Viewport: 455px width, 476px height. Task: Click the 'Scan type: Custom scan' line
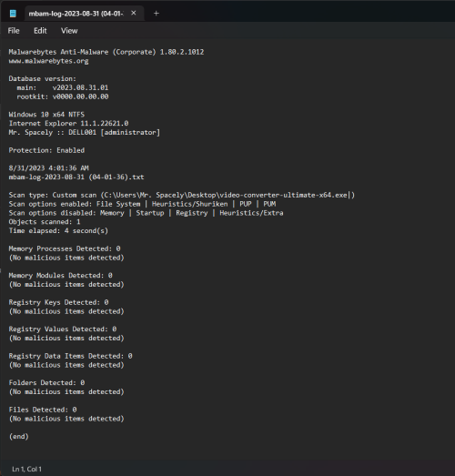(x=182, y=195)
